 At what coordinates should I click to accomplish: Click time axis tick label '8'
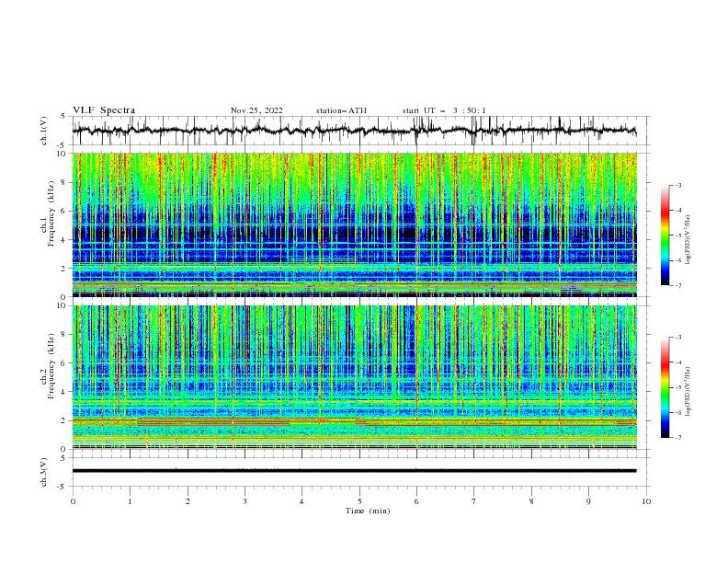531,501
